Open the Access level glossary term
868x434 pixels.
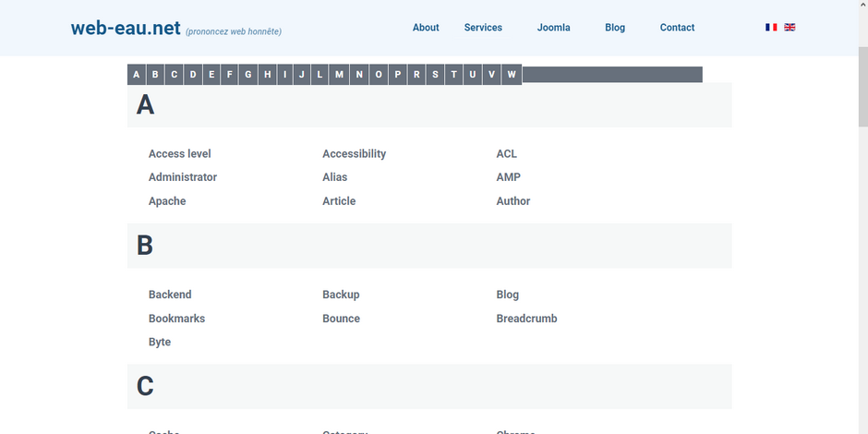point(180,154)
